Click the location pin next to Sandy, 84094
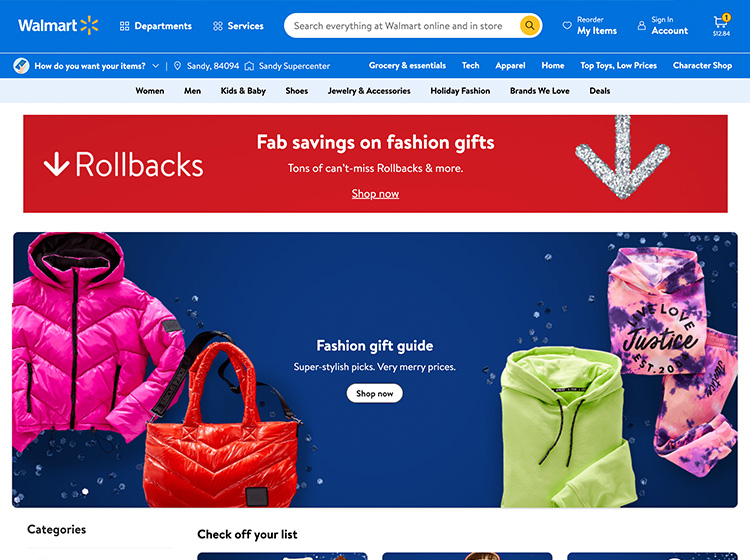This screenshot has width=750, height=560. coord(177,66)
